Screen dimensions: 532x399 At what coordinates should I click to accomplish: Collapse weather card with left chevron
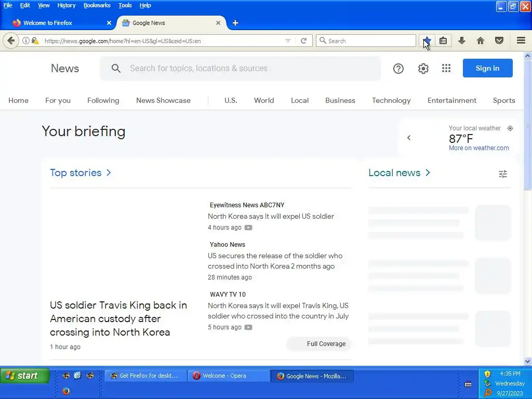point(409,138)
